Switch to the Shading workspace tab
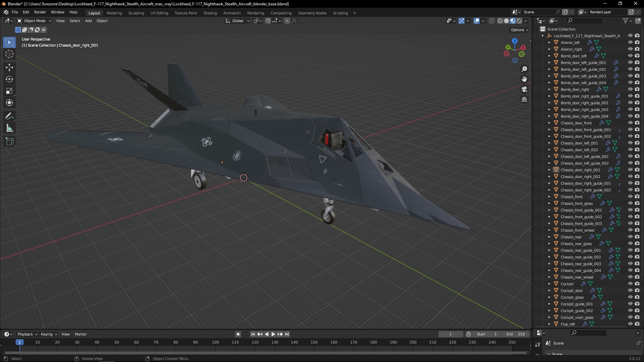644x362 pixels. tap(210, 13)
